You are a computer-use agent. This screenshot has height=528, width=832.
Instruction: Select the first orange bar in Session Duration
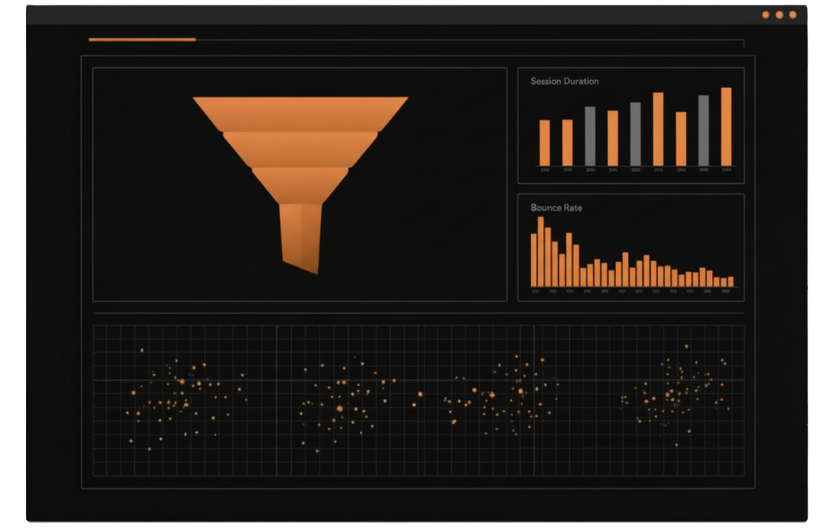(x=545, y=143)
